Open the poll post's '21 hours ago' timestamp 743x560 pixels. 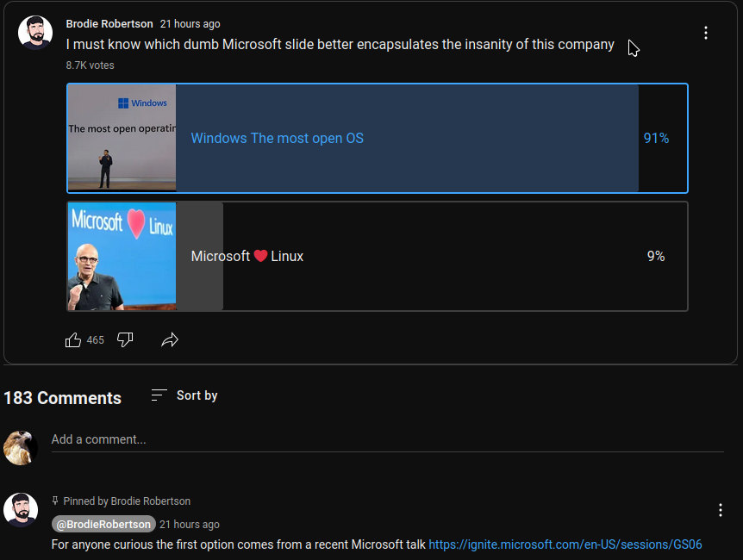[190, 23]
